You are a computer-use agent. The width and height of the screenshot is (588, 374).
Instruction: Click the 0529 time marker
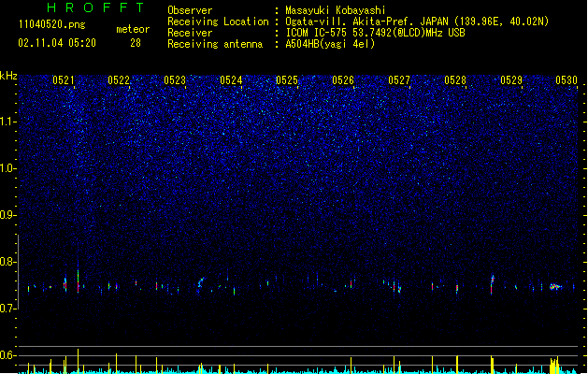point(511,80)
